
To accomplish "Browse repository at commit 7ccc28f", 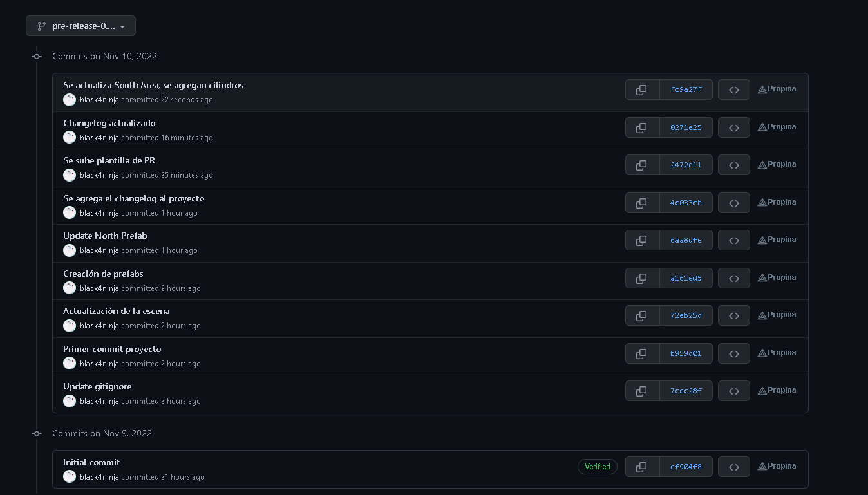I will (733, 391).
